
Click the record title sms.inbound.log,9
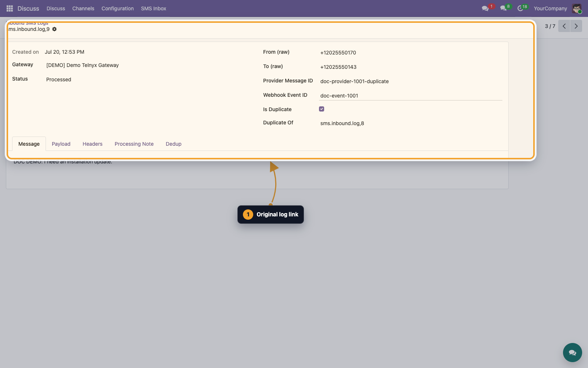29,29
